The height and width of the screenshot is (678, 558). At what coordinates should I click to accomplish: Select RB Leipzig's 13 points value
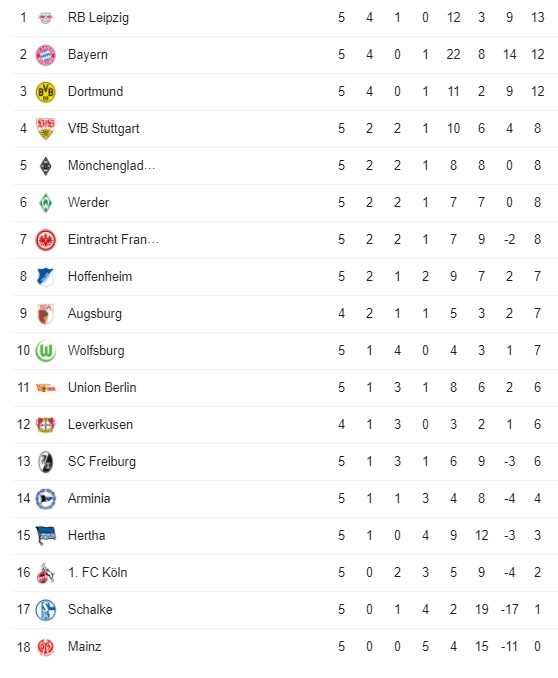click(x=537, y=18)
